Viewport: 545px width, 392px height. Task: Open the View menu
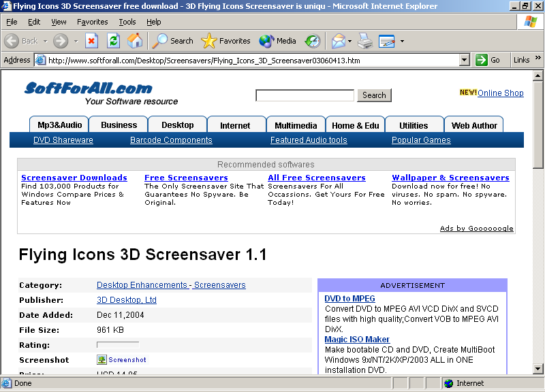point(59,22)
